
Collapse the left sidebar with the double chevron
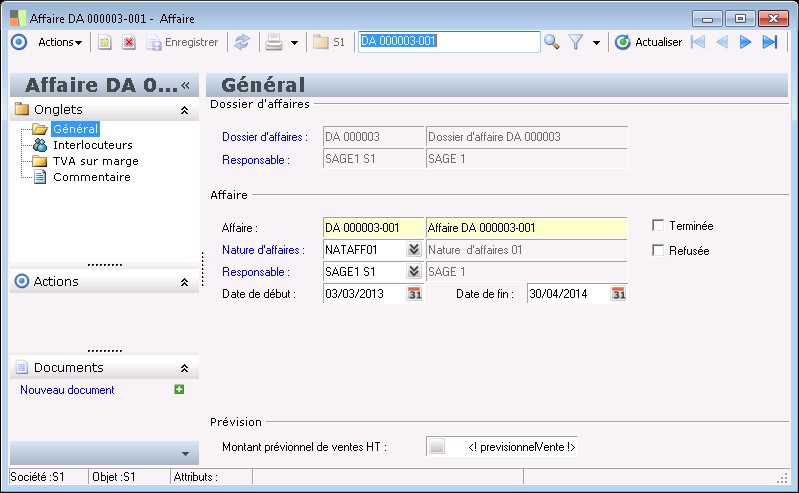click(185, 85)
